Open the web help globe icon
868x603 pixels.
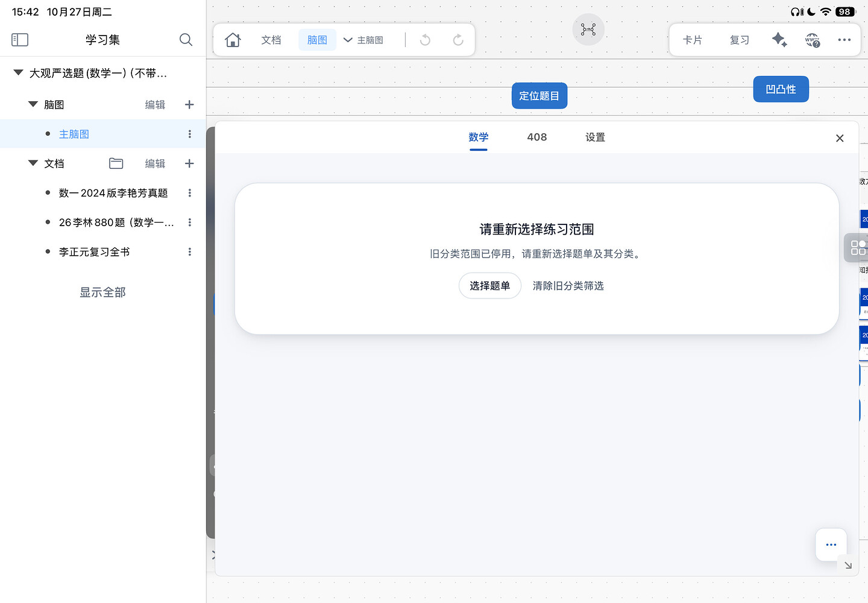coord(813,40)
